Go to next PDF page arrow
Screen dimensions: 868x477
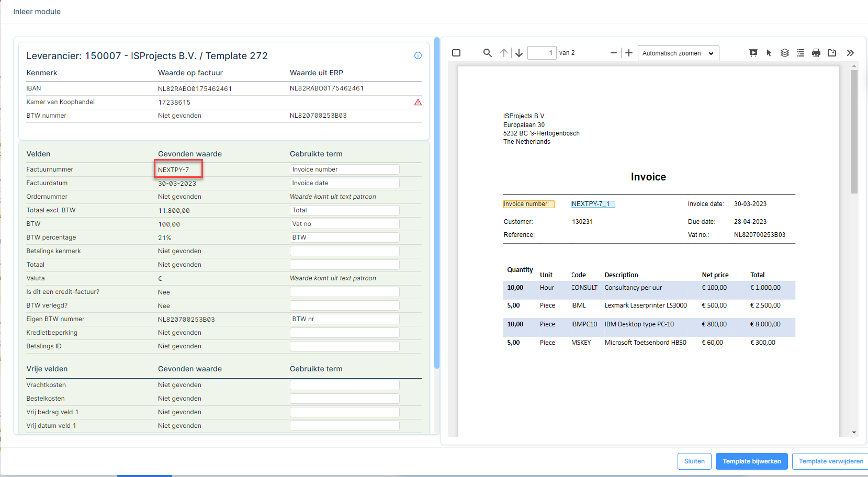point(519,53)
